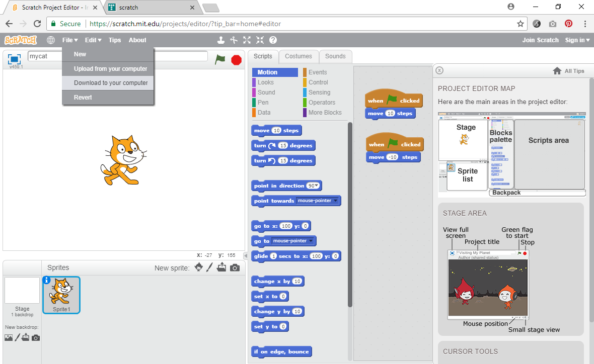
Task: Open the point towards mouse-pointer dropdown
Action: click(336, 201)
